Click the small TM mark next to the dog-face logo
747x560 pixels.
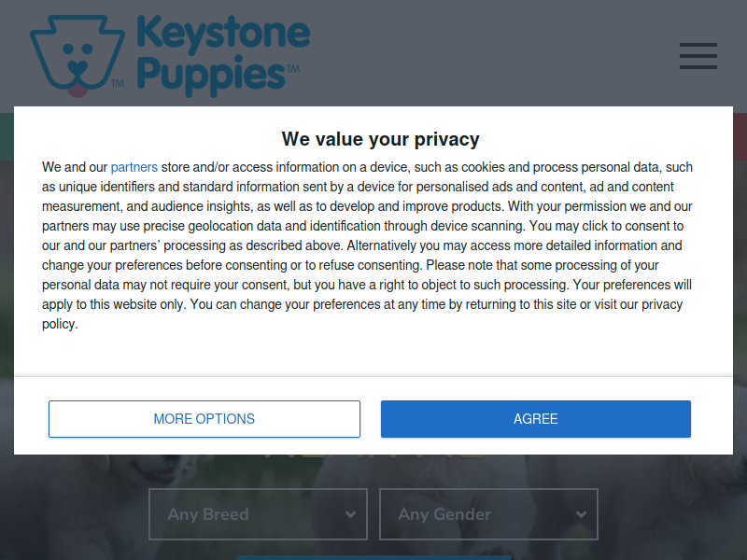click(118, 83)
